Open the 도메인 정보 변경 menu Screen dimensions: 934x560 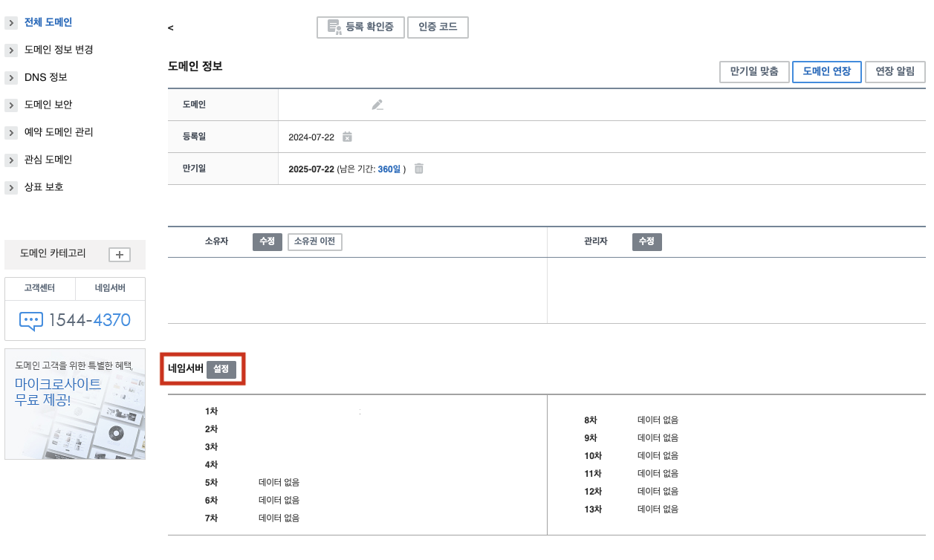click(x=59, y=50)
